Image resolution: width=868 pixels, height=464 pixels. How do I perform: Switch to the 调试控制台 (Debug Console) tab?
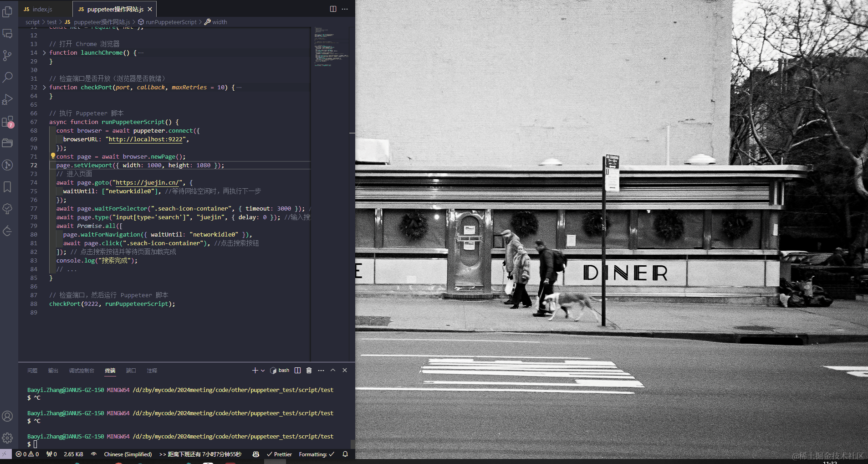82,371
